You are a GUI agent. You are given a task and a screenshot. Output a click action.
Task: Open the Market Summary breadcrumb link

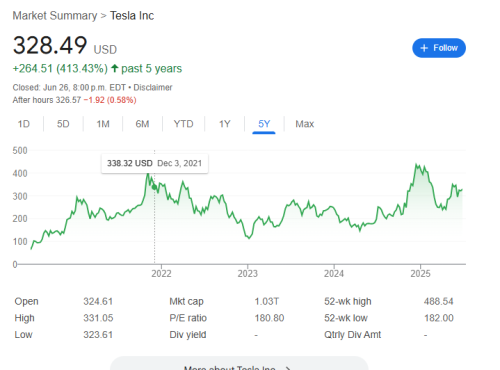coord(55,16)
